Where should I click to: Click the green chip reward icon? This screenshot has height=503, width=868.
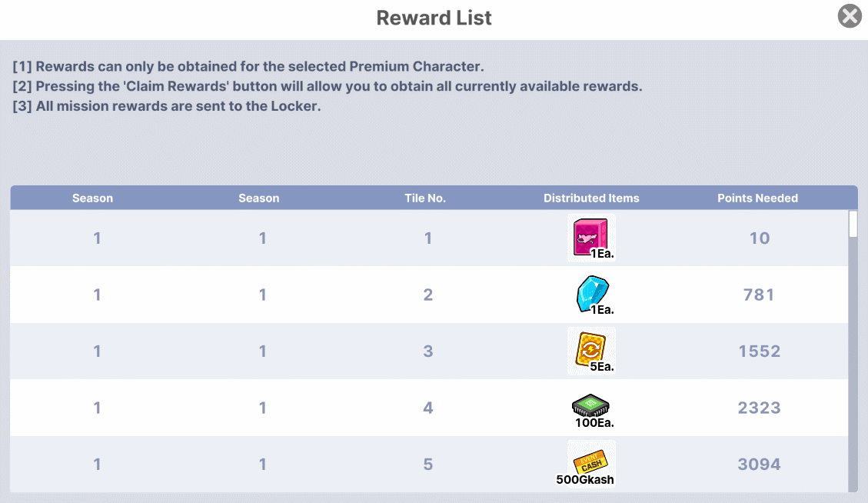pos(591,405)
